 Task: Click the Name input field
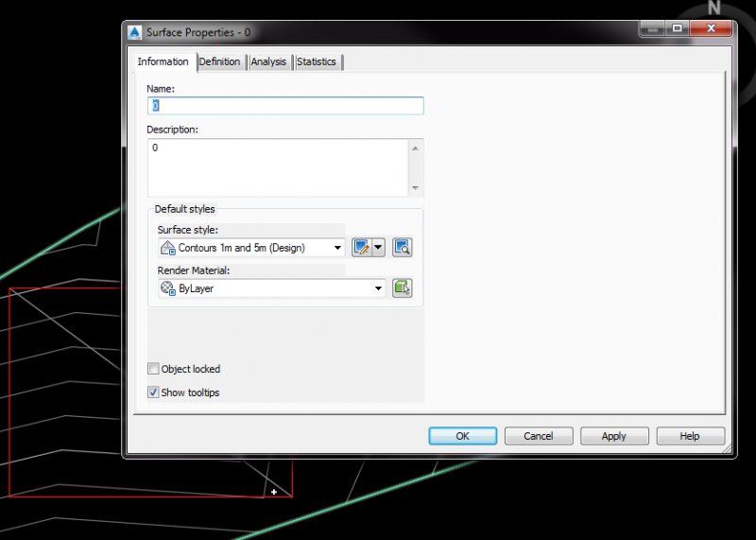pos(285,106)
